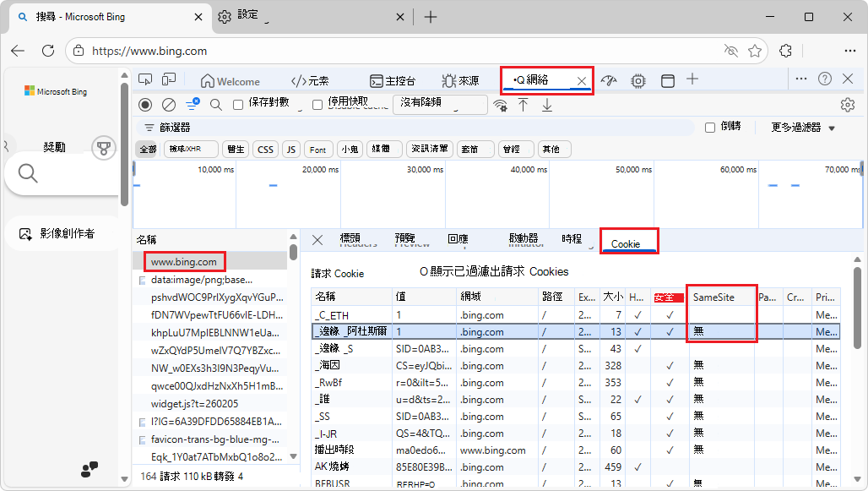Clear the network request log

(x=168, y=104)
